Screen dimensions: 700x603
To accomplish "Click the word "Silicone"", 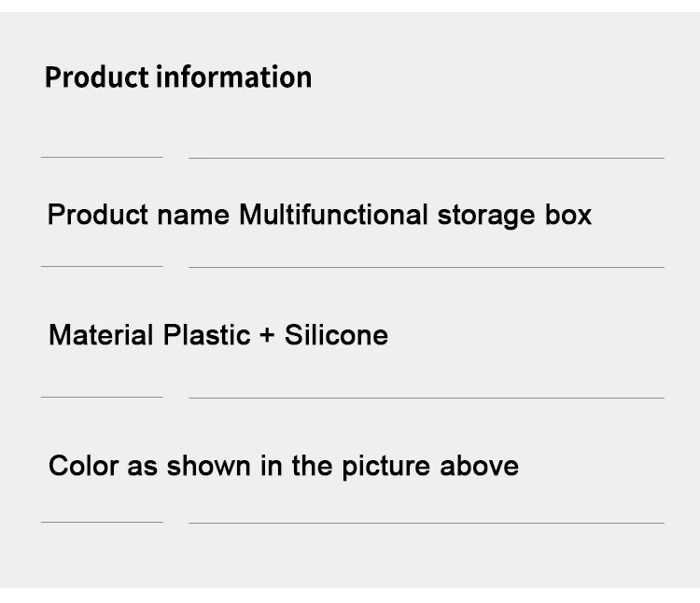I will (336, 335).
